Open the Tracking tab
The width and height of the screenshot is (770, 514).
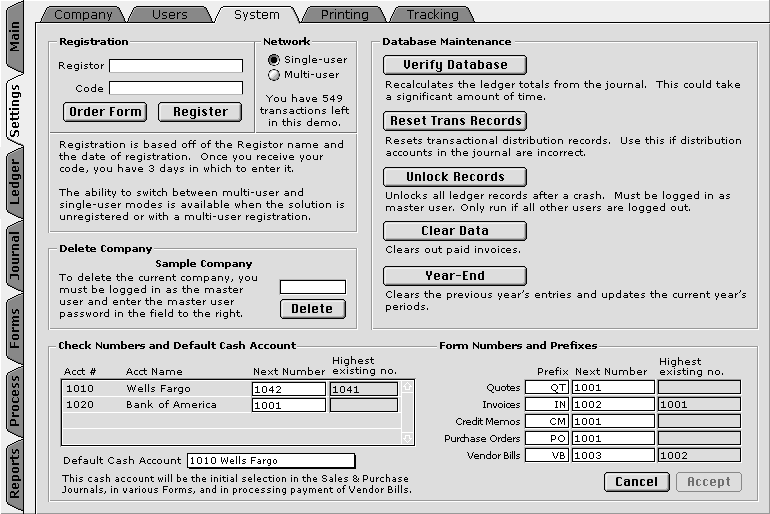click(432, 14)
